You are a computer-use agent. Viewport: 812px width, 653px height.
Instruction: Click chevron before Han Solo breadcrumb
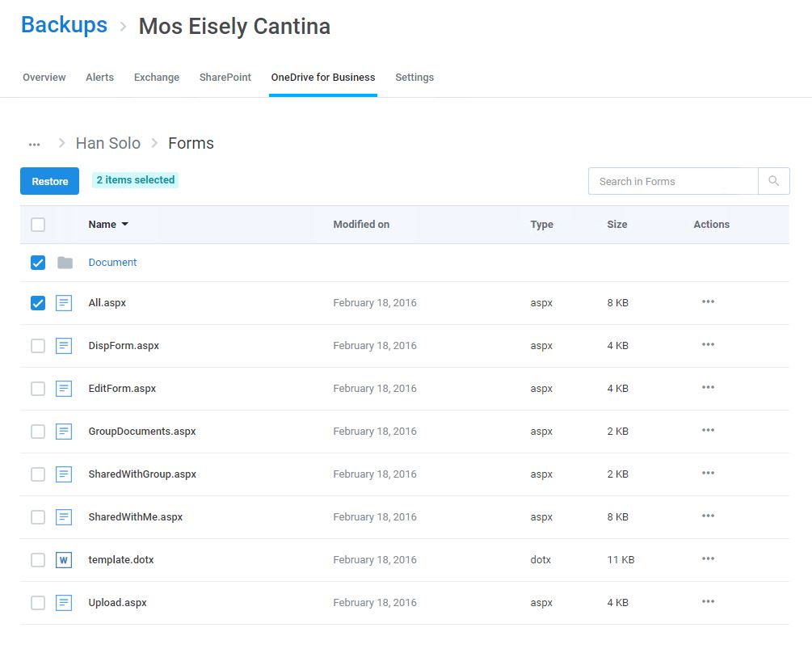(x=61, y=143)
